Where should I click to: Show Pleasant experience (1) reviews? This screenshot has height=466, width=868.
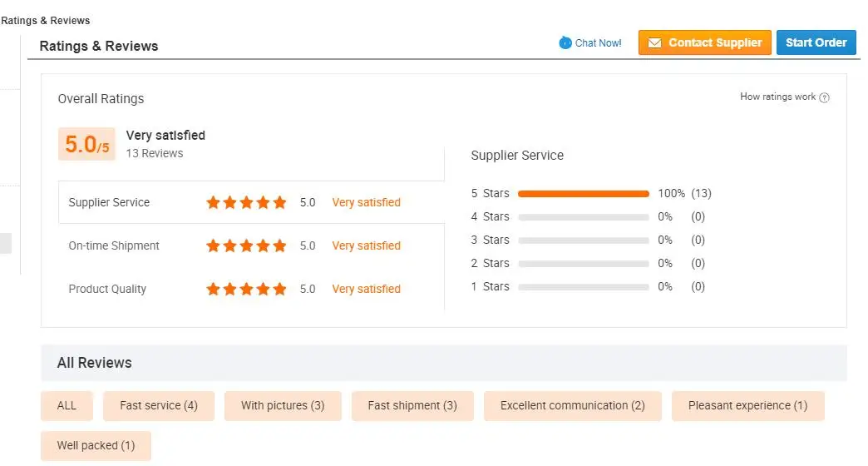(x=748, y=405)
